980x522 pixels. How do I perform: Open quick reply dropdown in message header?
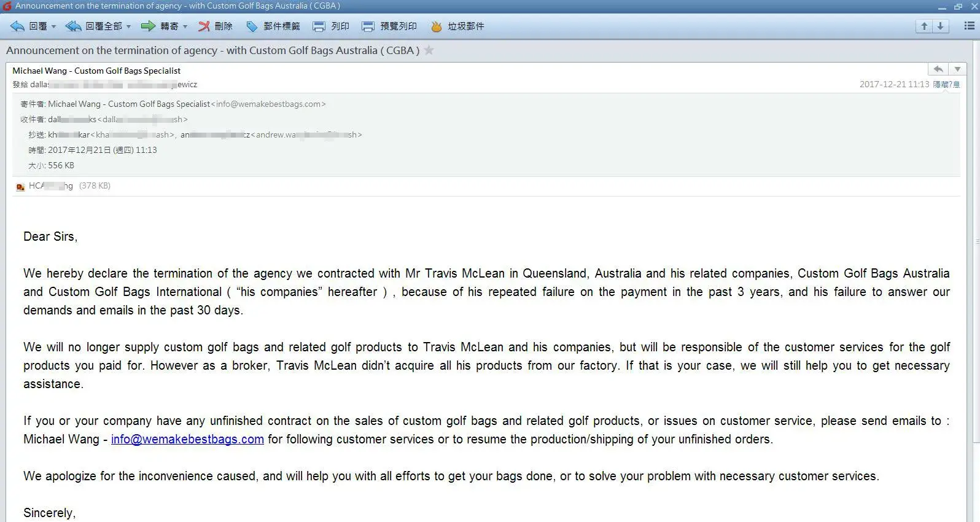957,69
